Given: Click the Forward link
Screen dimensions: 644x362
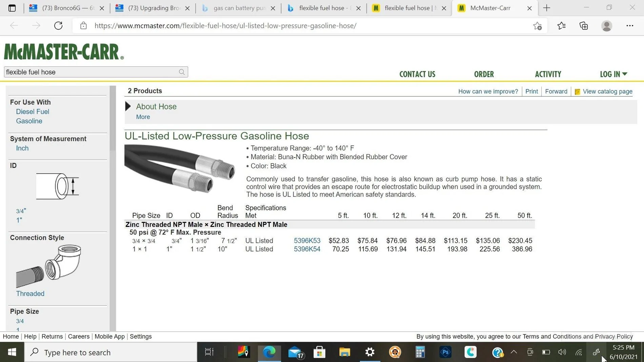Looking at the screenshot, I should (x=556, y=91).
